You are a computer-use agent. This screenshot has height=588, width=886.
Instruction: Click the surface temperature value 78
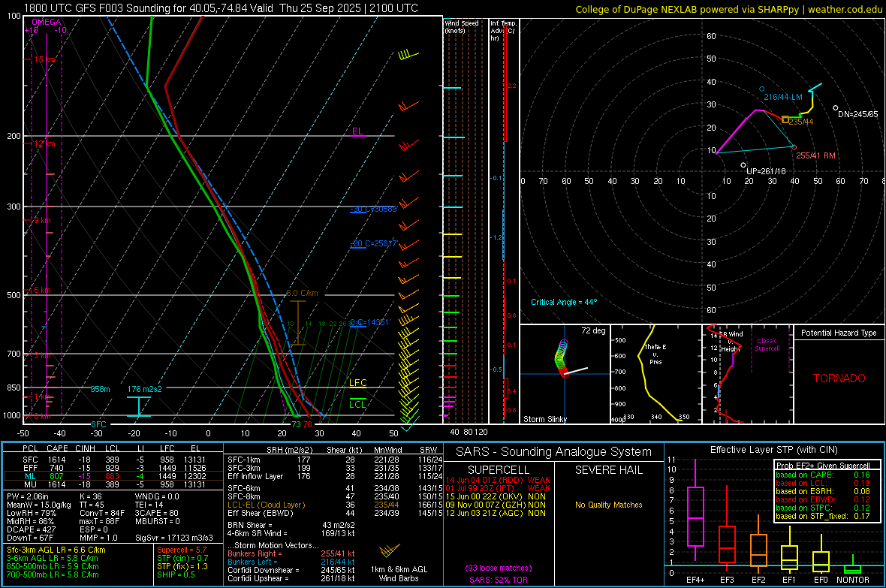[x=307, y=424]
